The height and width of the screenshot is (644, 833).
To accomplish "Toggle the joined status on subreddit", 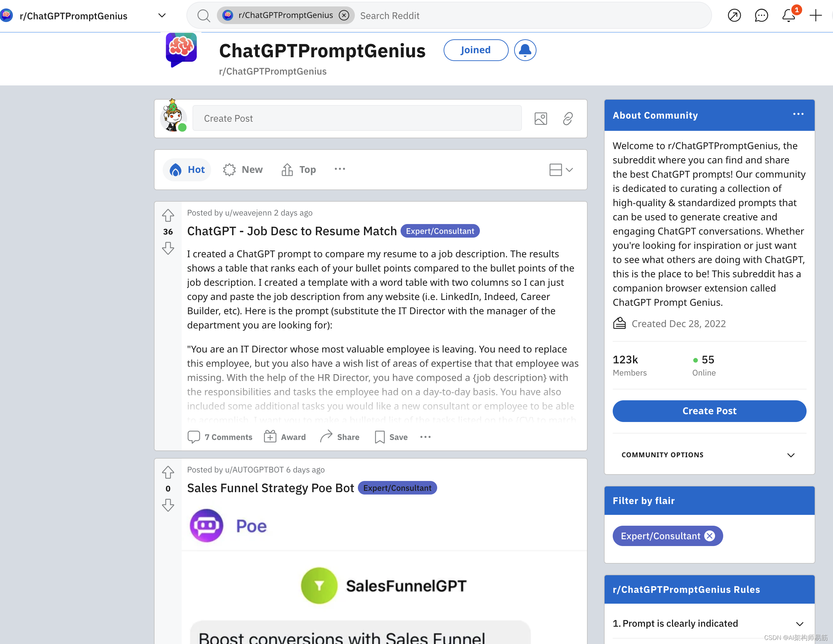I will click(475, 49).
